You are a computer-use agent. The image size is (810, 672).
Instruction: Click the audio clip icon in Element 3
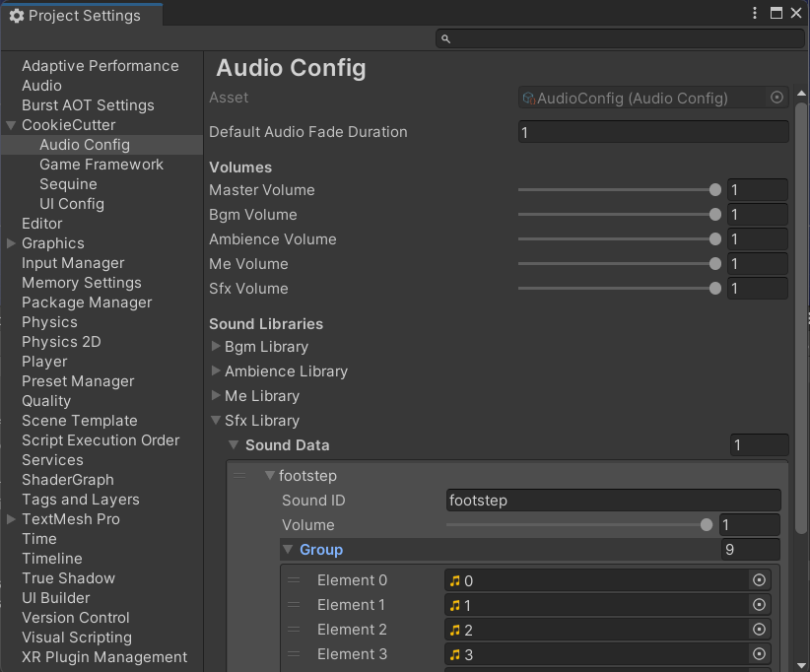coord(454,654)
